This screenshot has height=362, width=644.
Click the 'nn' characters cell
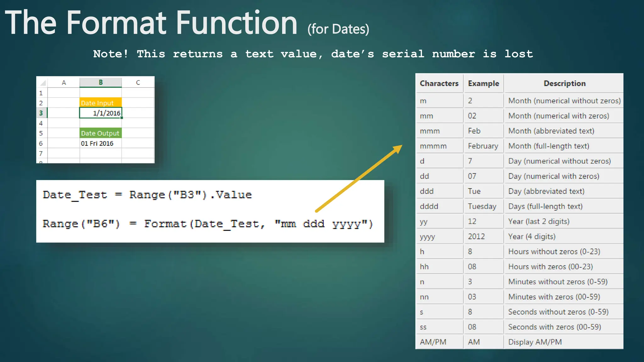[439, 297]
